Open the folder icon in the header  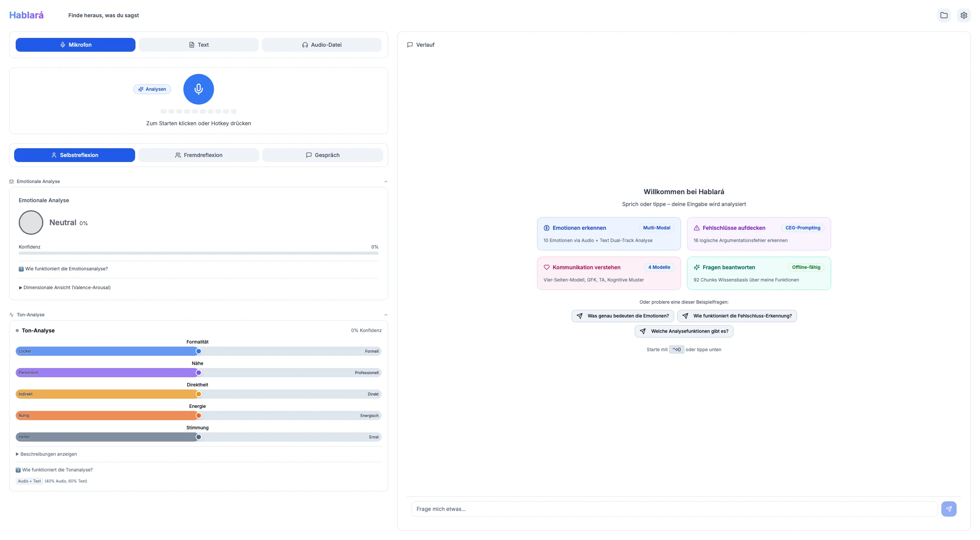(x=944, y=15)
